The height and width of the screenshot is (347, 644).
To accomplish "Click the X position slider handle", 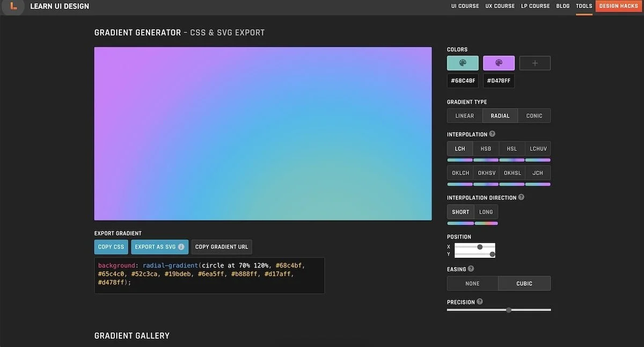I will click(x=480, y=247).
